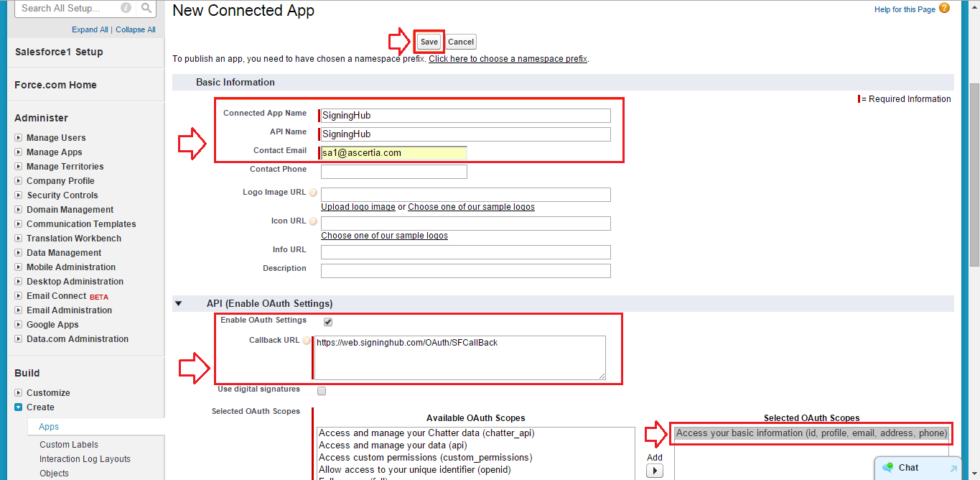Focus the Search All Setup field
The image size is (980, 480).
[69, 9]
